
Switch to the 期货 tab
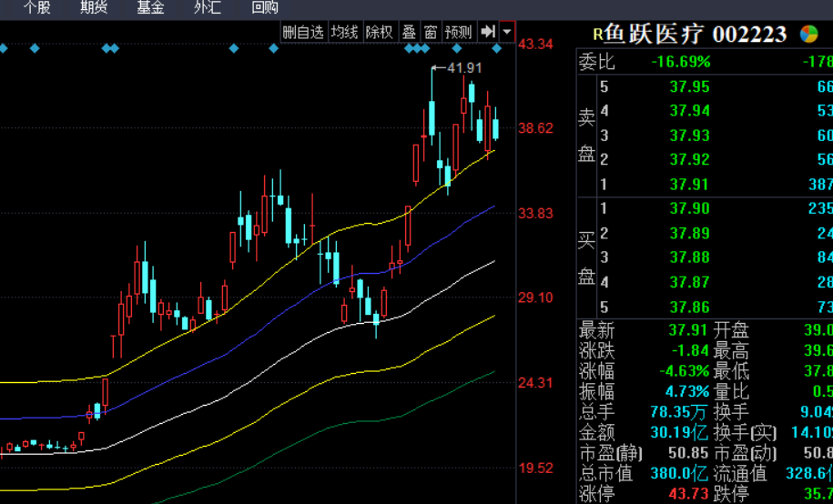[94, 7]
